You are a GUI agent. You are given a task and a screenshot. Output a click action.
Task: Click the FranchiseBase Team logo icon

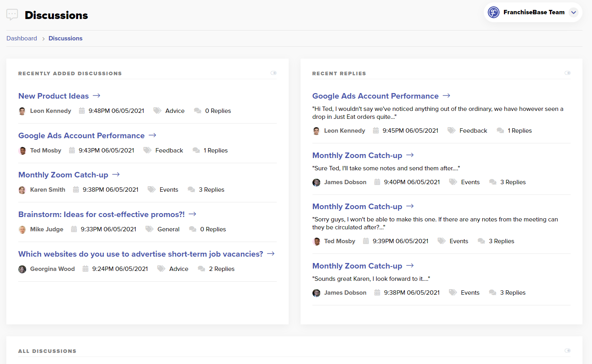(x=494, y=12)
